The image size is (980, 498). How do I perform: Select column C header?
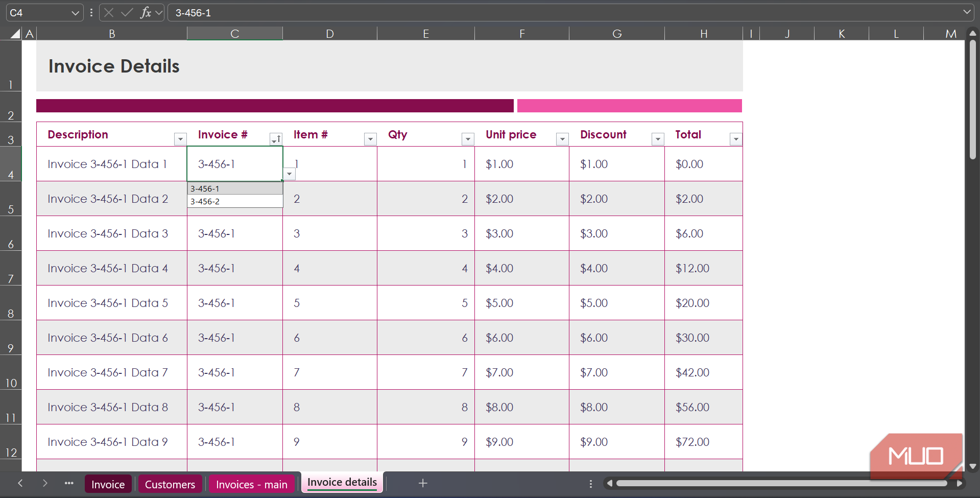point(235,34)
